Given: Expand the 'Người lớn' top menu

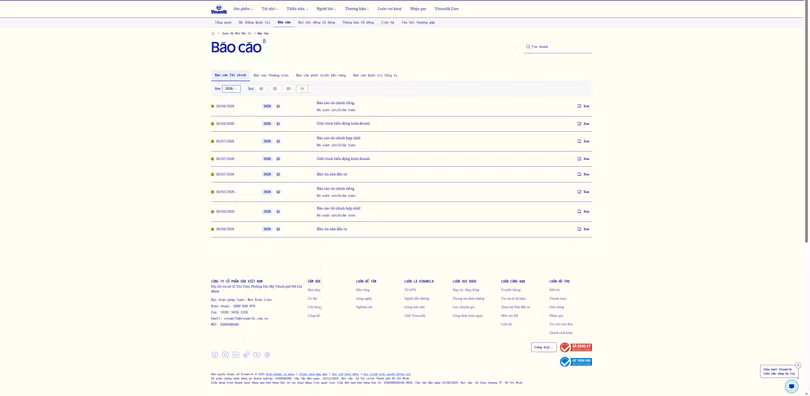Looking at the screenshot, I should (x=326, y=9).
